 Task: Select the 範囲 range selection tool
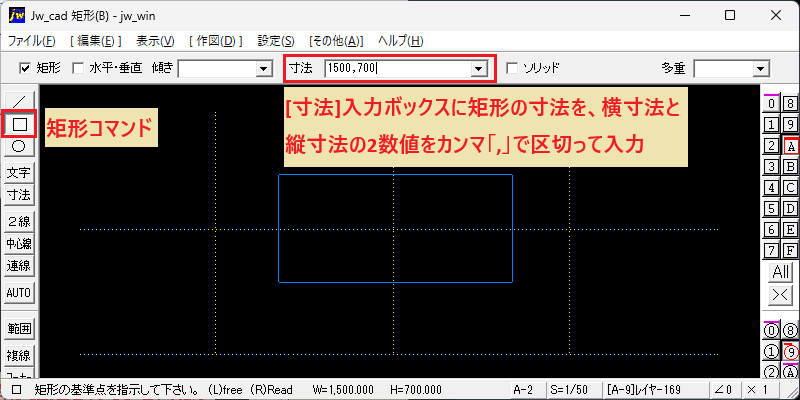tap(19, 329)
